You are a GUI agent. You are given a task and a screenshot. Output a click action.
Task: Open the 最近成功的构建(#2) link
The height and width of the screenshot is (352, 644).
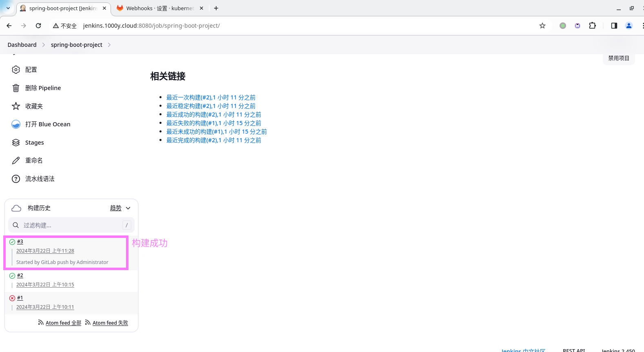214,114
